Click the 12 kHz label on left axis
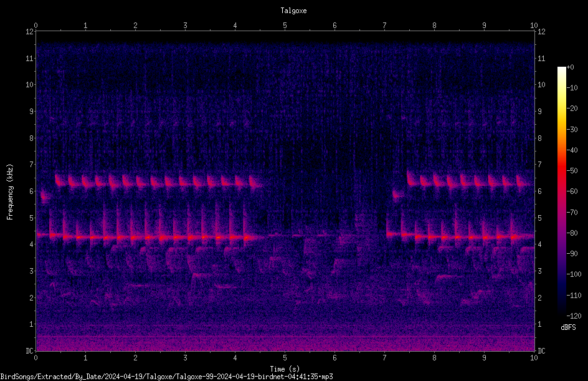 30,32
